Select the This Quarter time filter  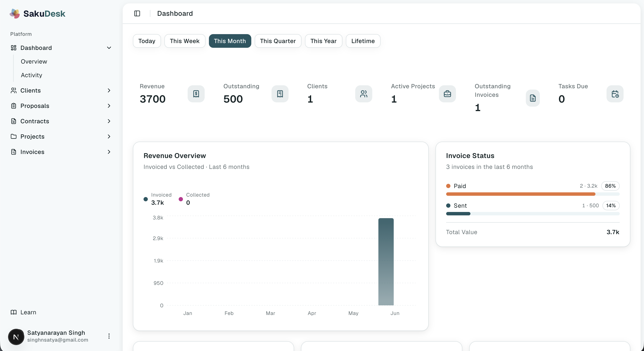(x=278, y=41)
